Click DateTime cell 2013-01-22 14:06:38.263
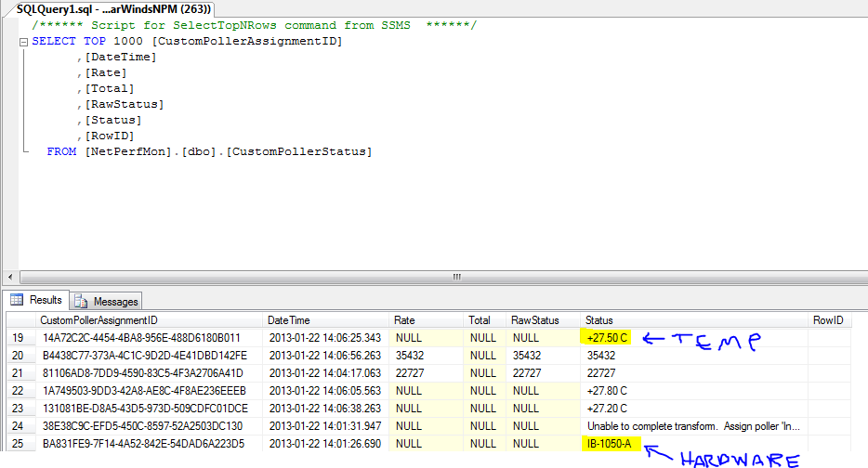This screenshot has height=468, width=868. coord(325,409)
